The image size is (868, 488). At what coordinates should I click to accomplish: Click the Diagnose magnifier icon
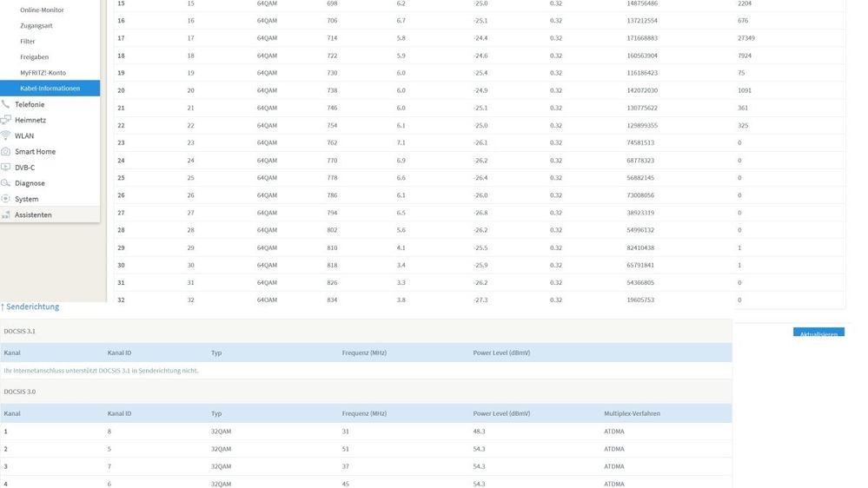(5, 182)
